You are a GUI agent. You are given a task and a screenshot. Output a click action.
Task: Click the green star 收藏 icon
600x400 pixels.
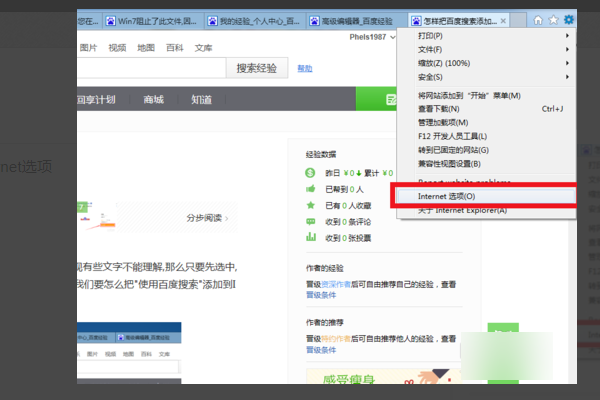[x=310, y=205]
